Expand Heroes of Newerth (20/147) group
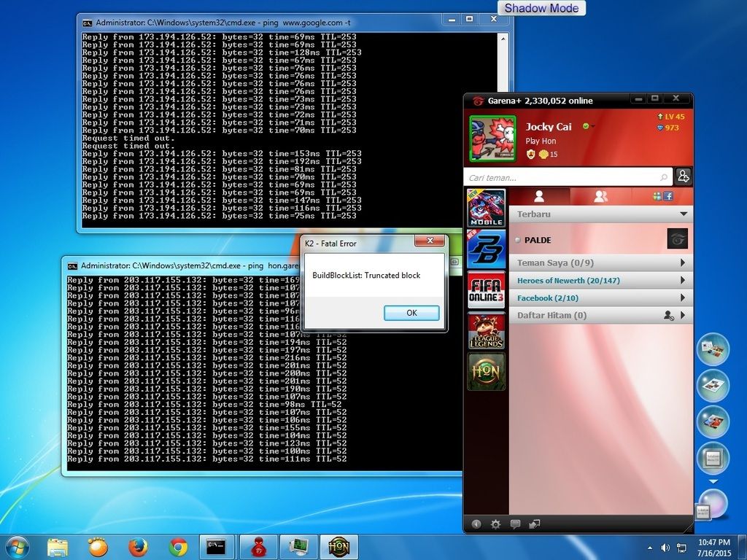 (683, 280)
